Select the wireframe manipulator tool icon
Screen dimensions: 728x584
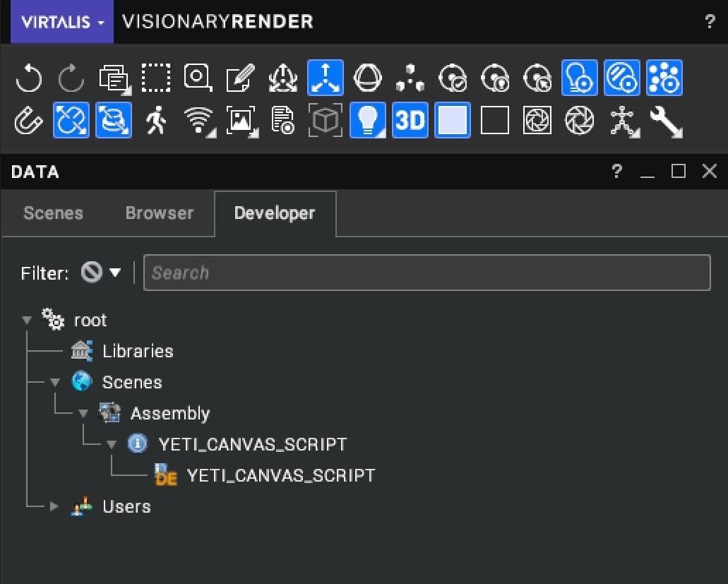282,78
